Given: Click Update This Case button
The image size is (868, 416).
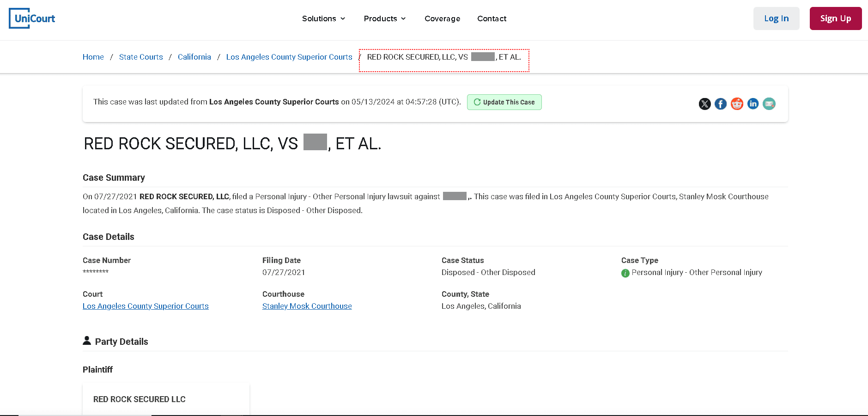Looking at the screenshot, I should (x=504, y=102).
